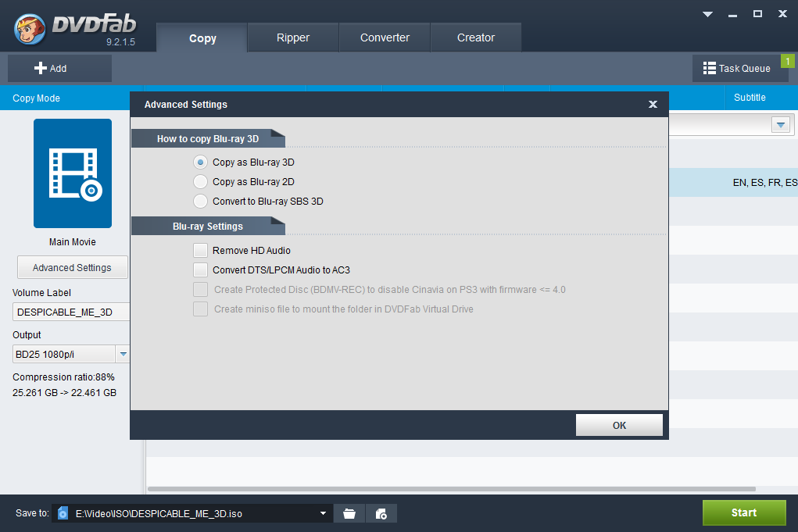Toggle Create miniso file checkbox
The height and width of the screenshot is (532, 798).
(x=201, y=309)
